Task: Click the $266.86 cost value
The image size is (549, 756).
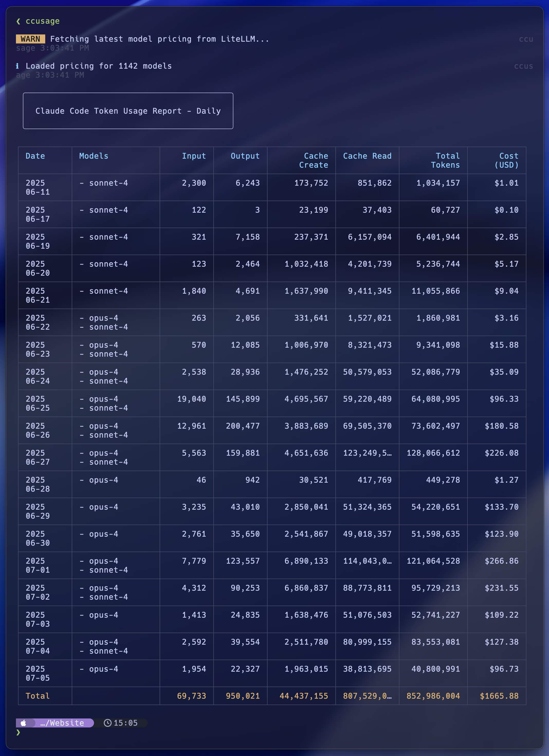Action: point(501,561)
